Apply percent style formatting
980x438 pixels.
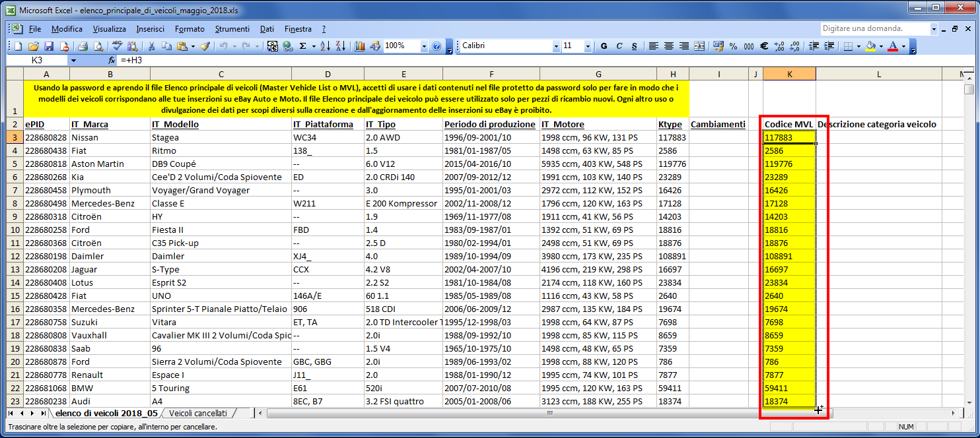[734, 46]
